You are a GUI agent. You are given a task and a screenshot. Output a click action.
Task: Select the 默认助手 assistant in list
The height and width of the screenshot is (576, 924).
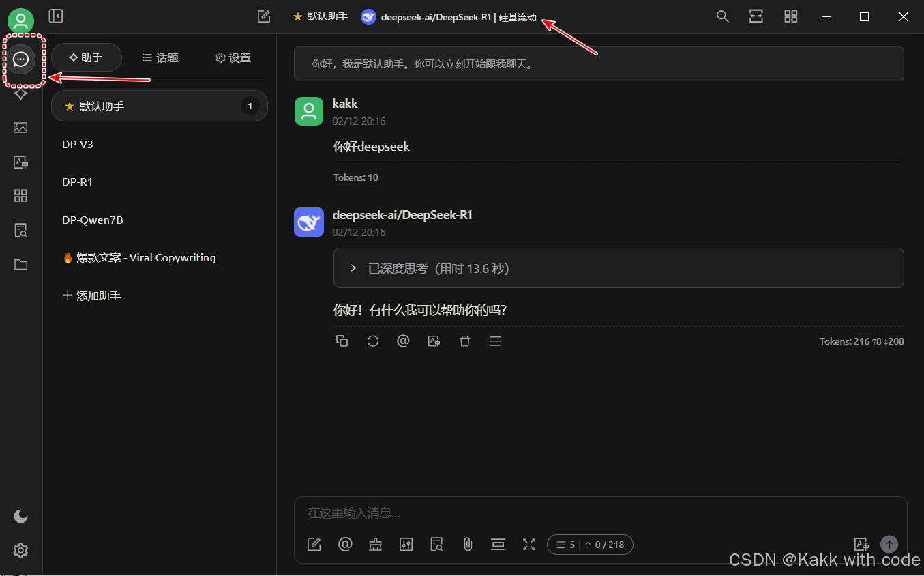coord(160,106)
